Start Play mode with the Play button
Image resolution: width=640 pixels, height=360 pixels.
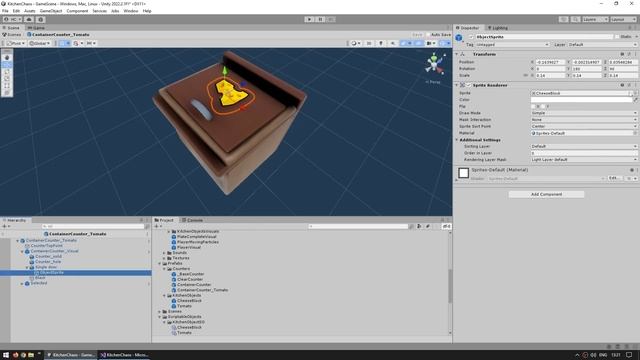coord(309,19)
